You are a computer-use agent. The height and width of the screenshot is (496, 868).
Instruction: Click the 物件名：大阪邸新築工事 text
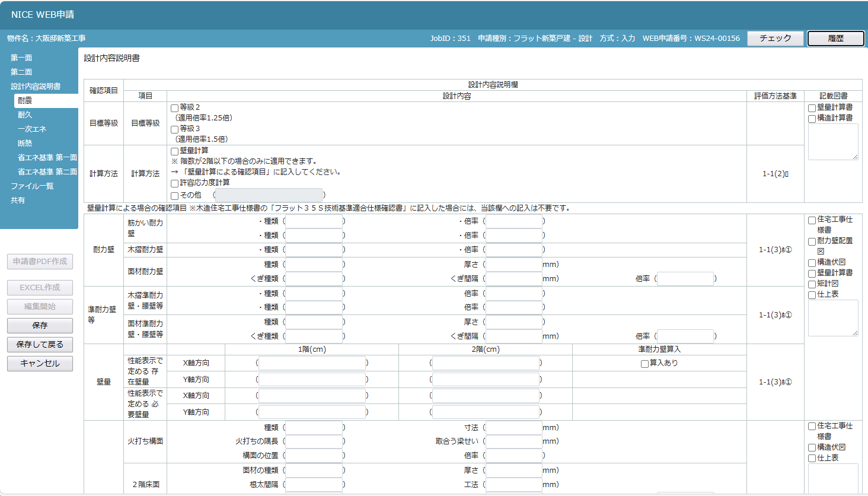[46, 38]
